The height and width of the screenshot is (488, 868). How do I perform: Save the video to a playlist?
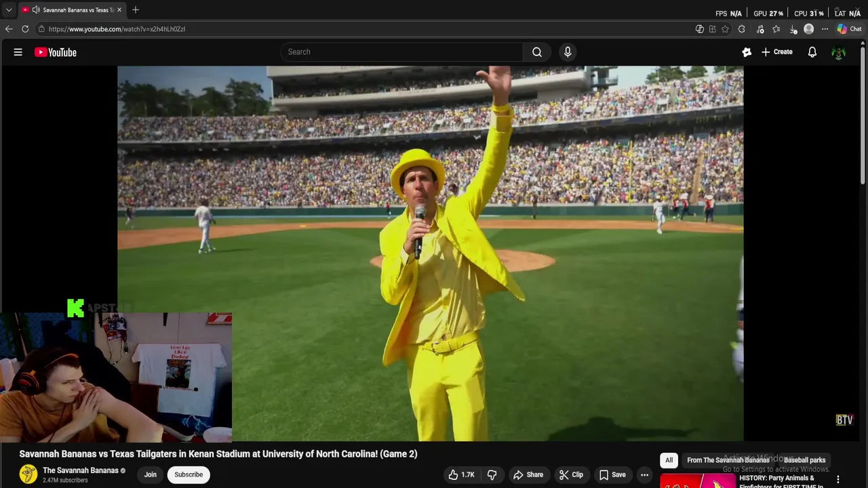[x=612, y=474]
